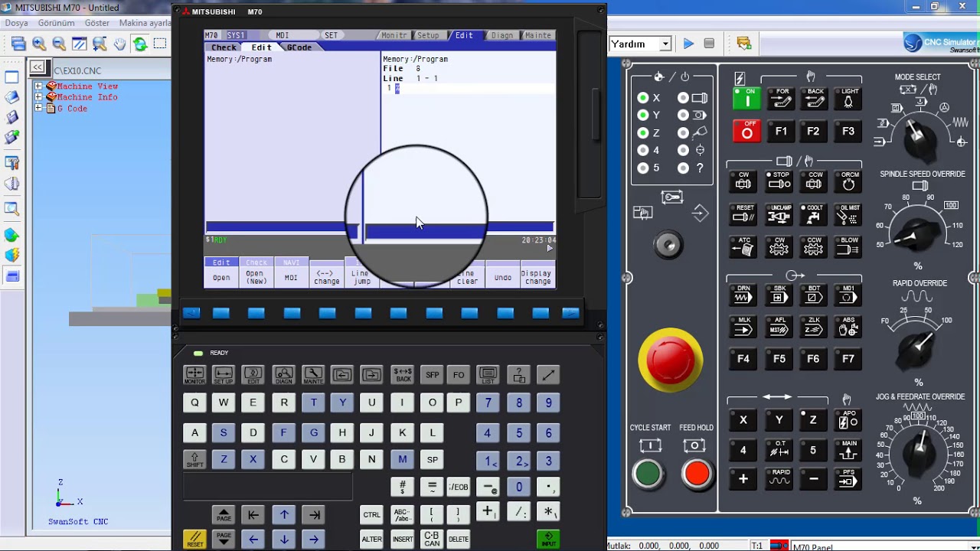Select the dashed rectangle selection tool
The height and width of the screenshot is (551, 980).
[160, 44]
